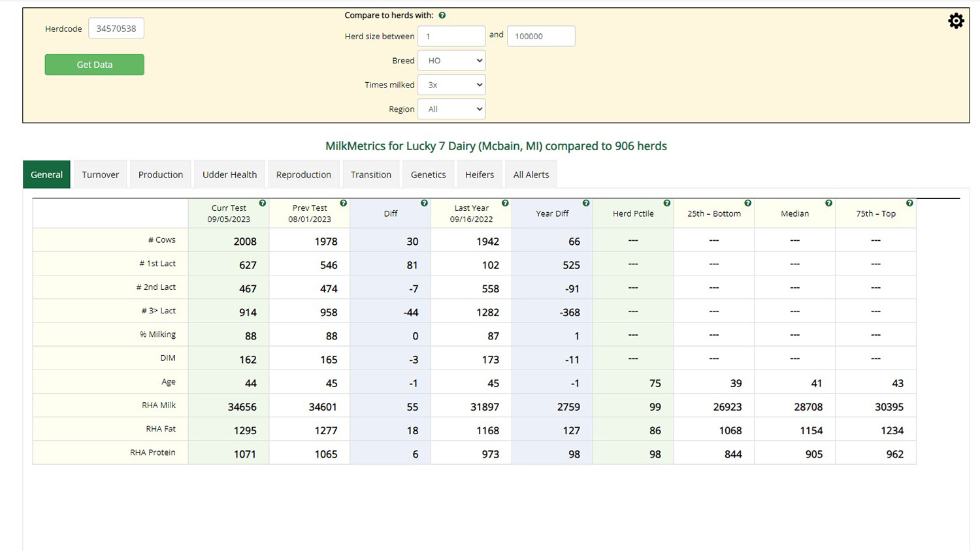
Task: Click the RHA Protein row label
Action: point(153,452)
